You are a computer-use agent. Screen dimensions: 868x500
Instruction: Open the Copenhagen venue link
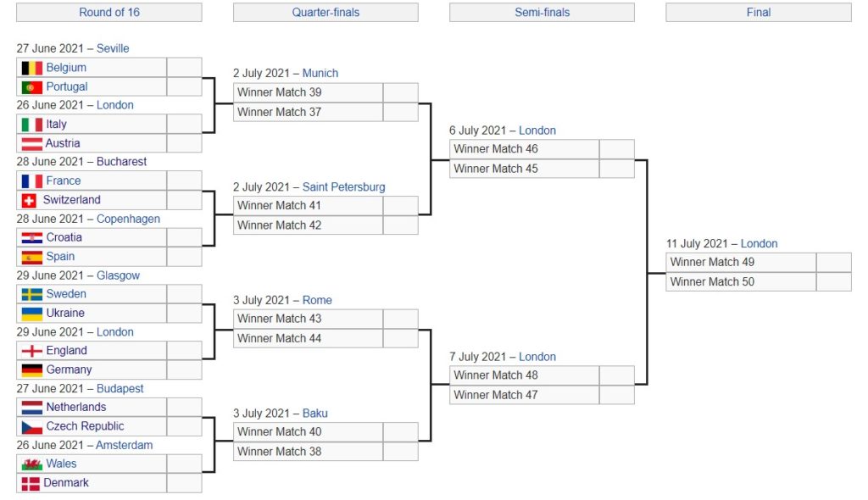point(128,219)
